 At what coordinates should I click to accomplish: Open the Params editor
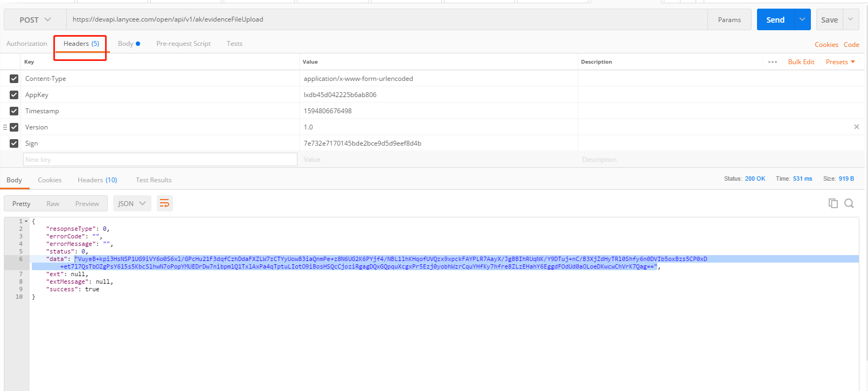coord(729,20)
